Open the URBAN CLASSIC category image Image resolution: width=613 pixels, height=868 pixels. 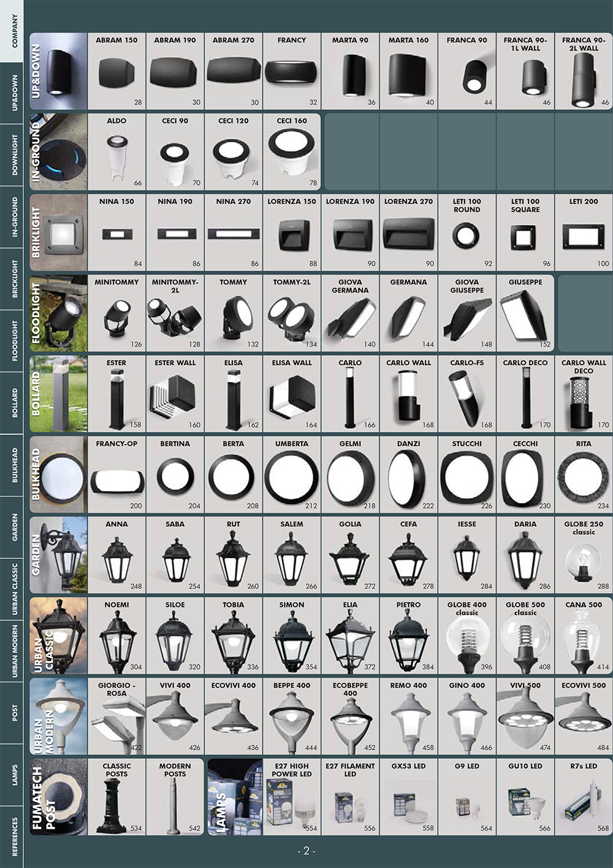tap(58, 636)
